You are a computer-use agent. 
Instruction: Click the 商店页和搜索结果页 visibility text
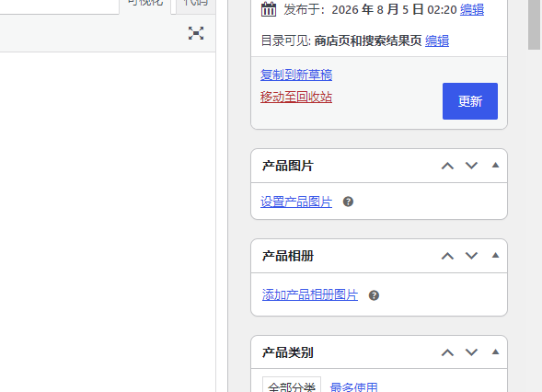point(368,40)
